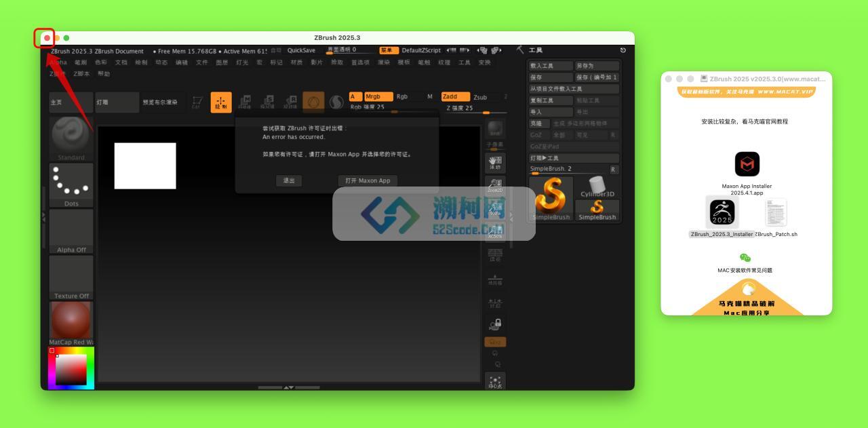
Task: Click the 载入工具 (Load Tool) button
Action: coord(551,66)
